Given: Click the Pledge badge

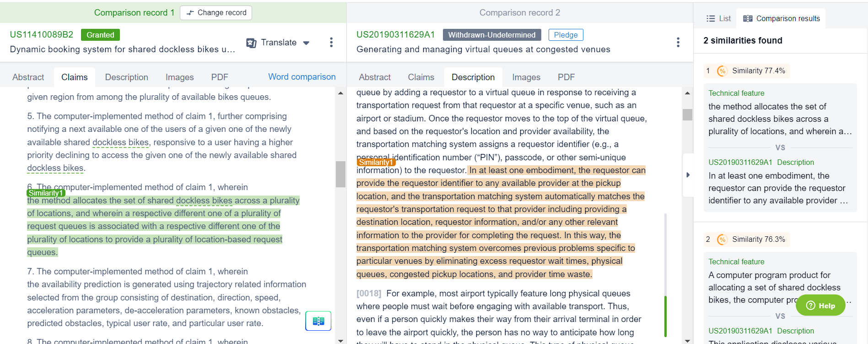Looking at the screenshot, I should [566, 35].
